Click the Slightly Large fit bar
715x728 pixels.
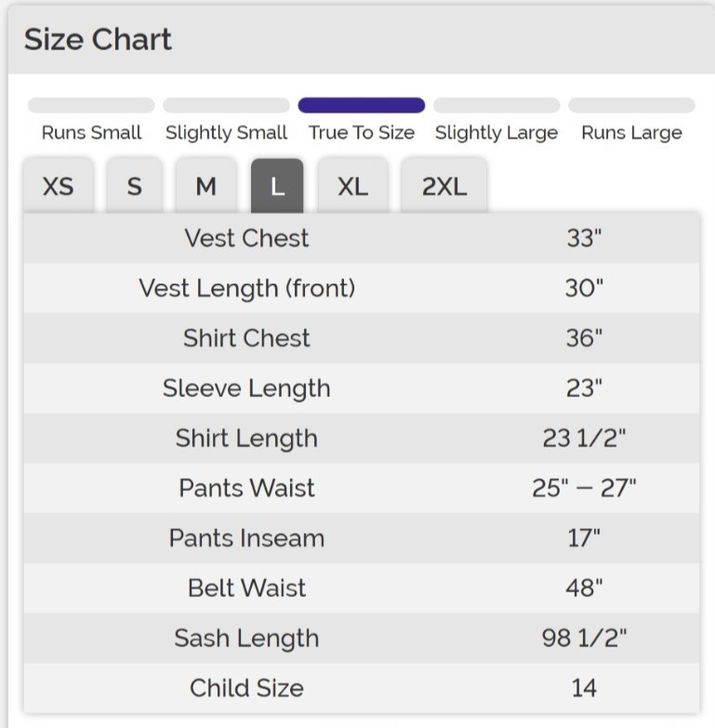[497, 106]
